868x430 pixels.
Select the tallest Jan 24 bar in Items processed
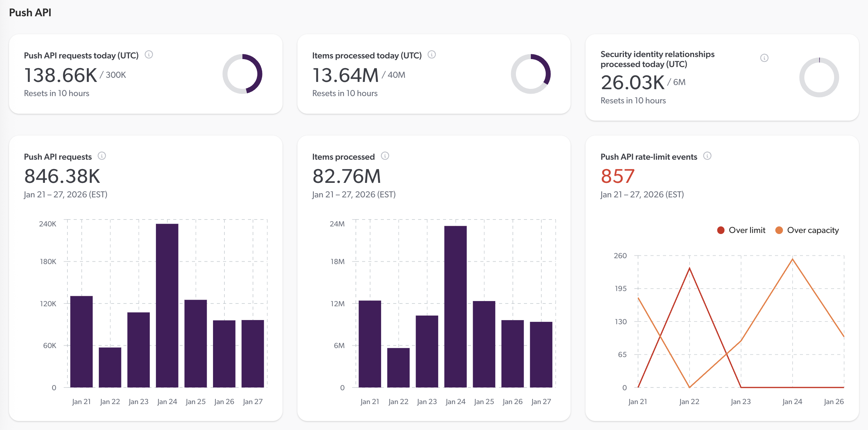tap(455, 311)
